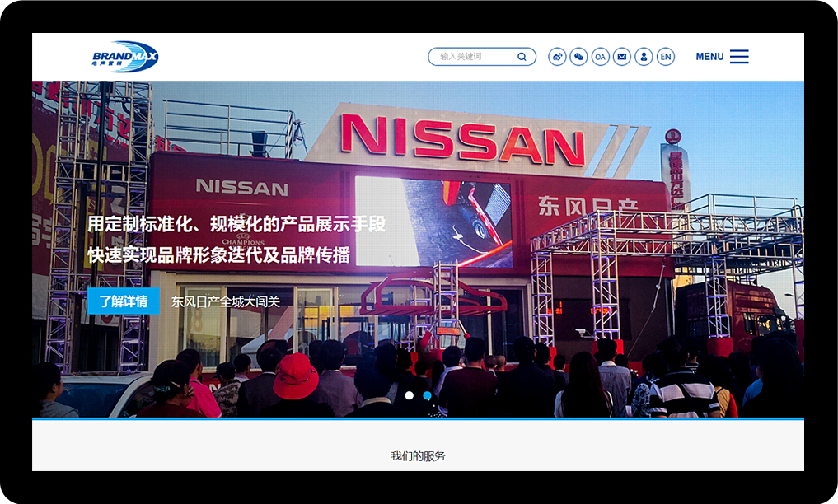Select the first carousel slide dot
The width and height of the screenshot is (838, 504).
pos(409,396)
